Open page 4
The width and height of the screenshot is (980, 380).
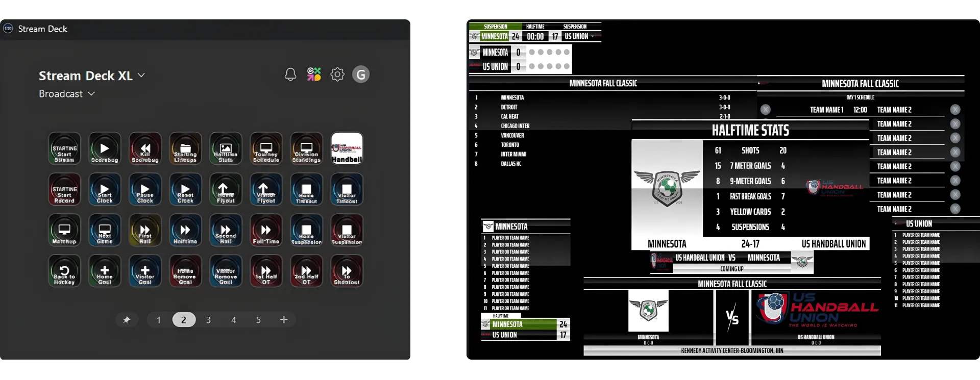coord(233,320)
